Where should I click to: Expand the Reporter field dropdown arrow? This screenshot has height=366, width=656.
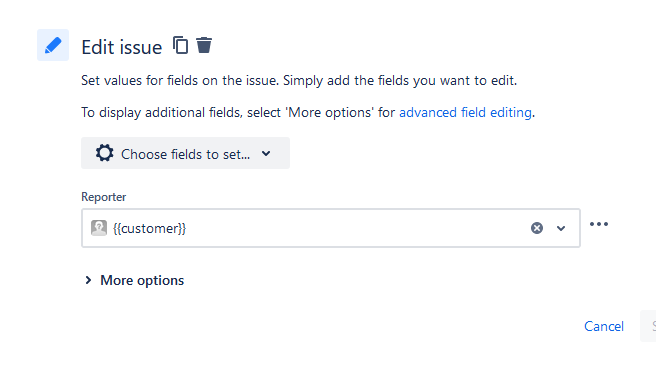561,228
